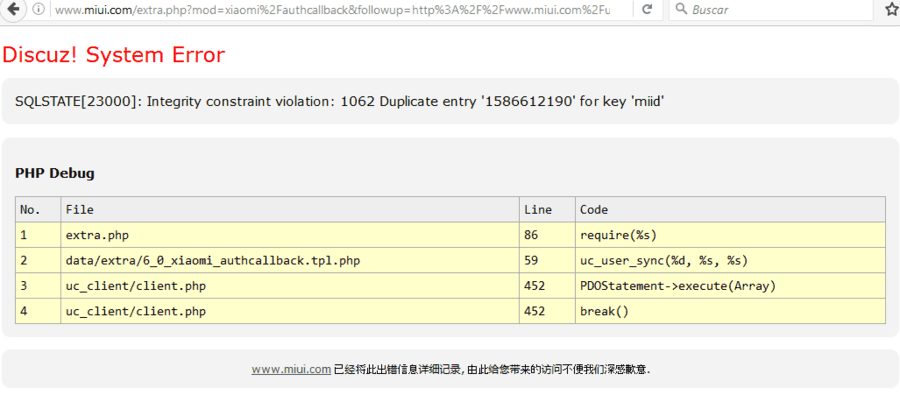This screenshot has height=395, width=900.
Task: Click line 452 in the break() row
Action: pos(548,311)
